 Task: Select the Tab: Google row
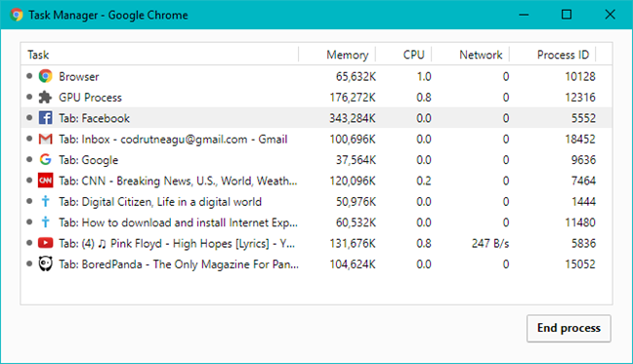click(x=316, y=160)
